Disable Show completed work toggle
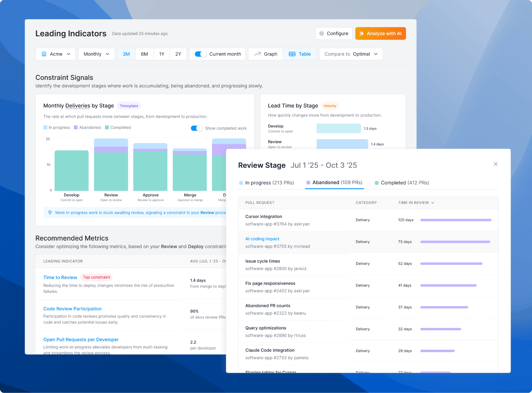This screenshot has width=532, height=393. click(196, 128)
